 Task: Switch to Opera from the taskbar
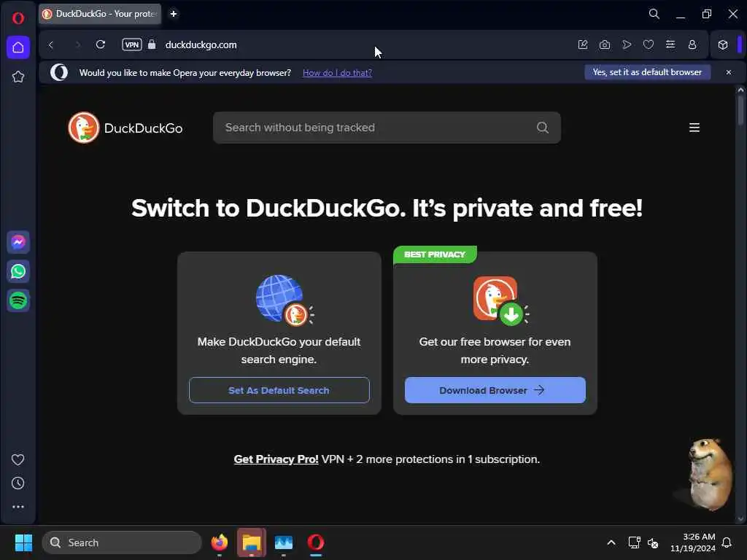click(x=315, y=542)
